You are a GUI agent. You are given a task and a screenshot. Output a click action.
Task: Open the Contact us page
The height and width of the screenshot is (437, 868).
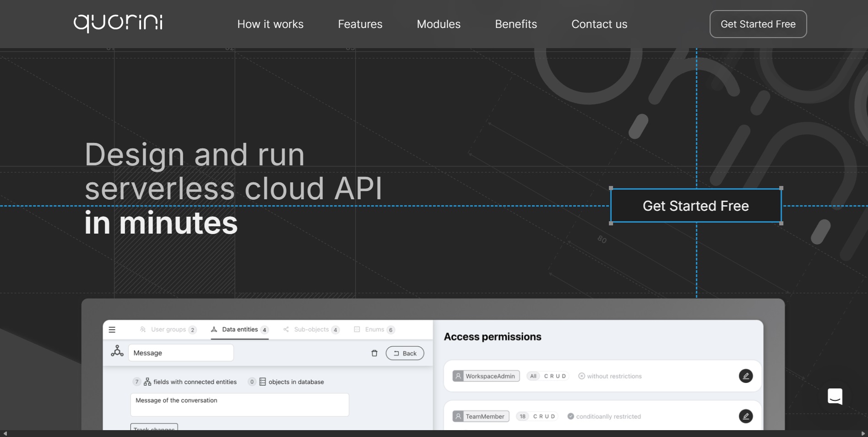[x=599, y=24]
